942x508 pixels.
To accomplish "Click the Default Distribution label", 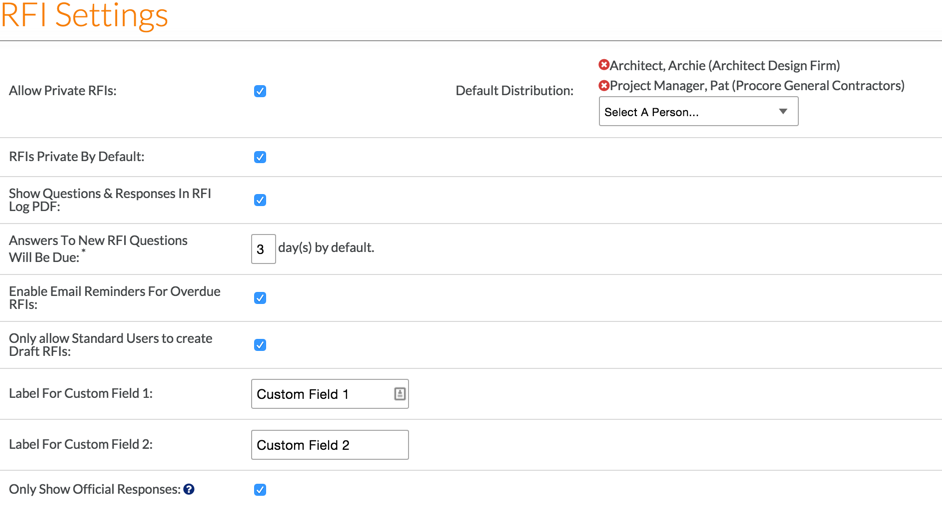I will (x=514, y=91).
